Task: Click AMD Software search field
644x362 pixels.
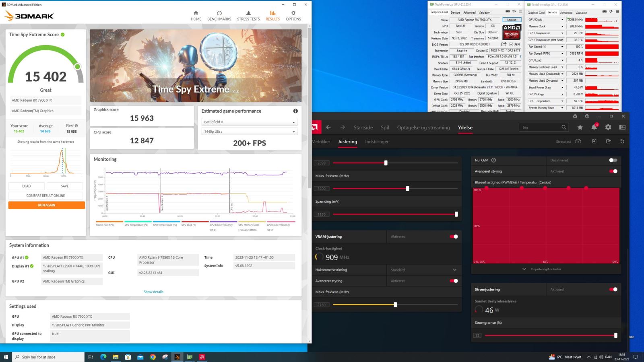Action: (x=543, y=127)
